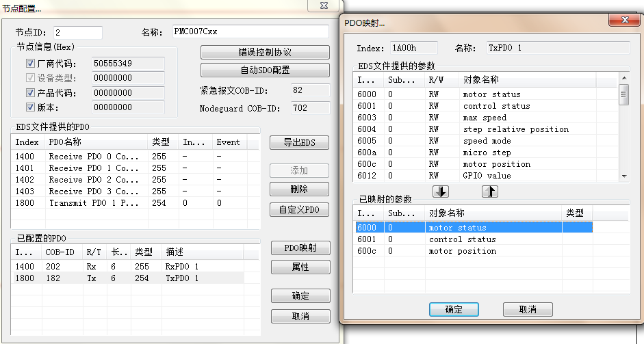Open the PDO映射 button
The height and width of the screenshot is (344, 644).
click(x=300, y=248)
